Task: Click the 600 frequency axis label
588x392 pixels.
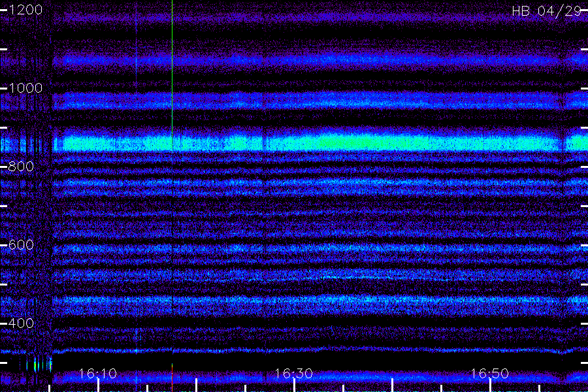Action: (x=21, y=245)
